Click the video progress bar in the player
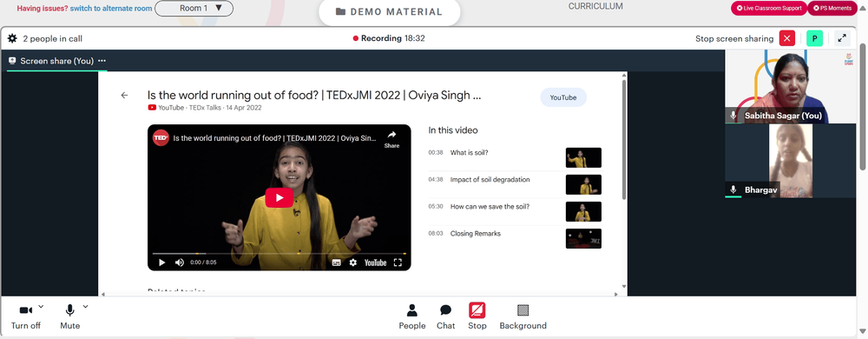868x339 pixels. pos(279,254)
